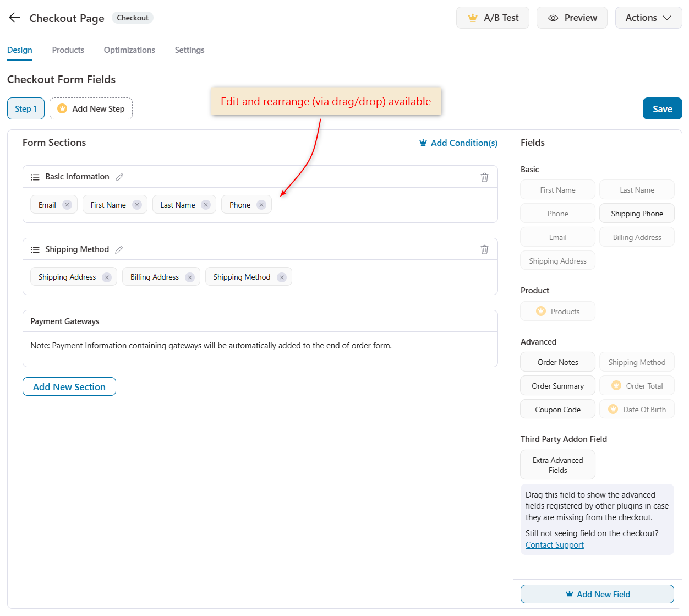Screen dimensions: 689x616
Task: Switch to the Design tab
Action: coord(20,50)
